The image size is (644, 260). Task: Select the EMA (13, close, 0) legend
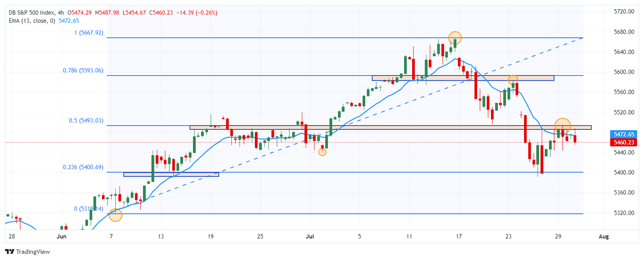(x=32, y=21)
